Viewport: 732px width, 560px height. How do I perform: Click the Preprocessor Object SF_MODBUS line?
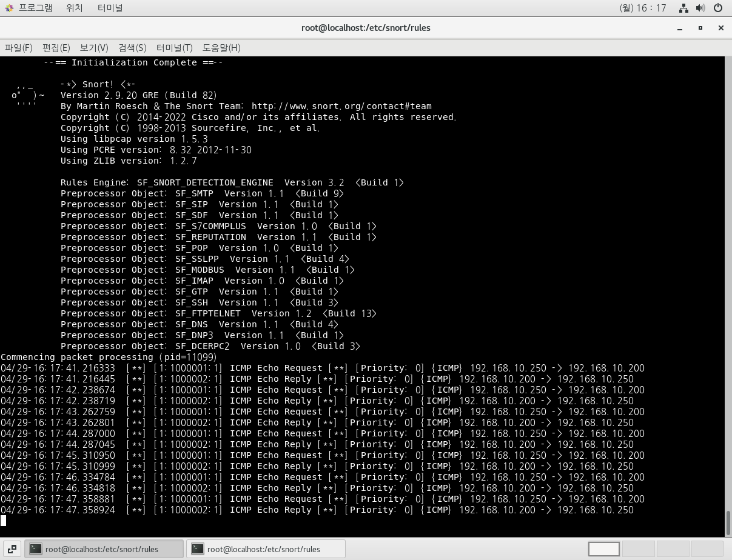pyautogui.click(x=208, y=270)
